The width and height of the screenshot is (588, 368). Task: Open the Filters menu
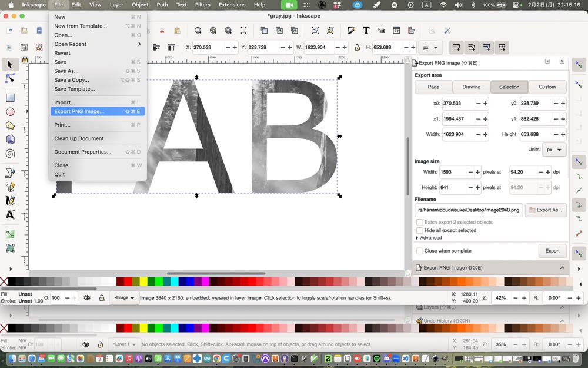[202, 5]
